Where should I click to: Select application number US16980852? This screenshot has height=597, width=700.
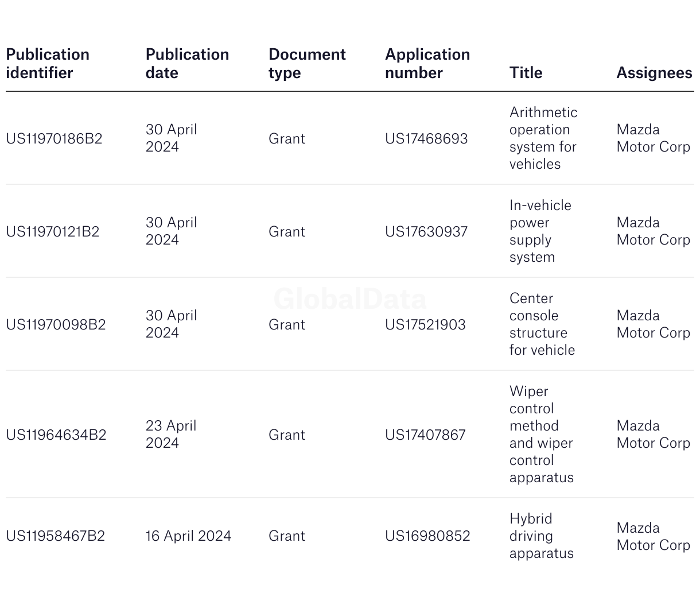427,536
